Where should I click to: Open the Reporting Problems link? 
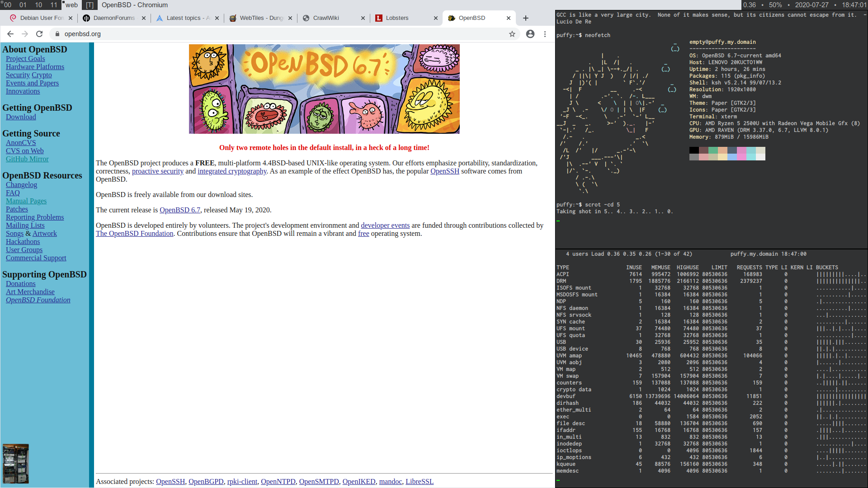[35, 217]
